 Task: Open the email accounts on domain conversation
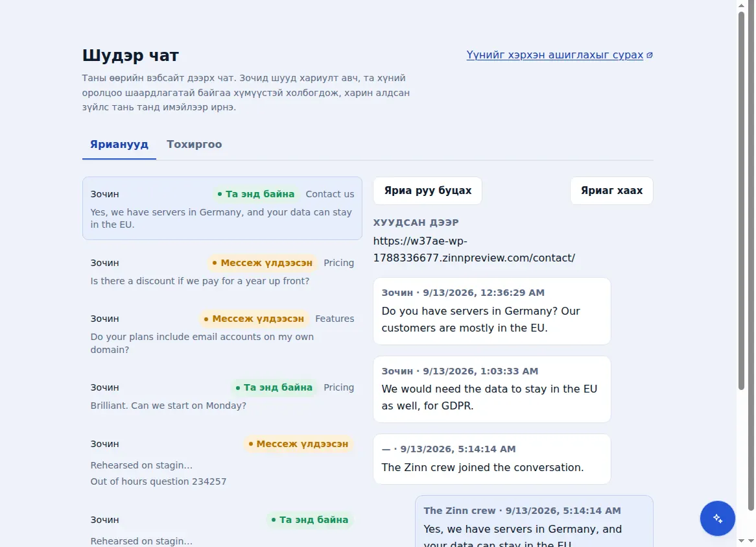222,334
